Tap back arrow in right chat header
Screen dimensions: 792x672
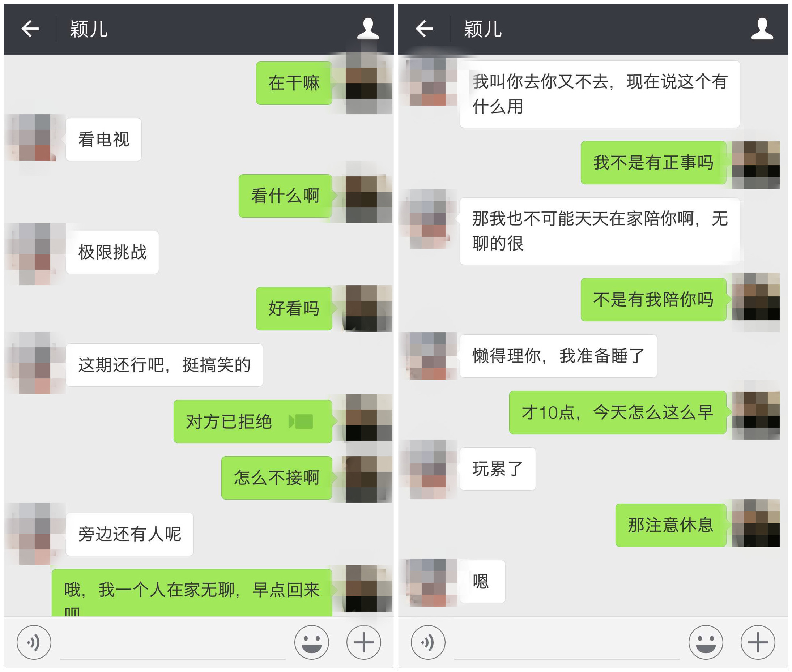click(424, 29)
